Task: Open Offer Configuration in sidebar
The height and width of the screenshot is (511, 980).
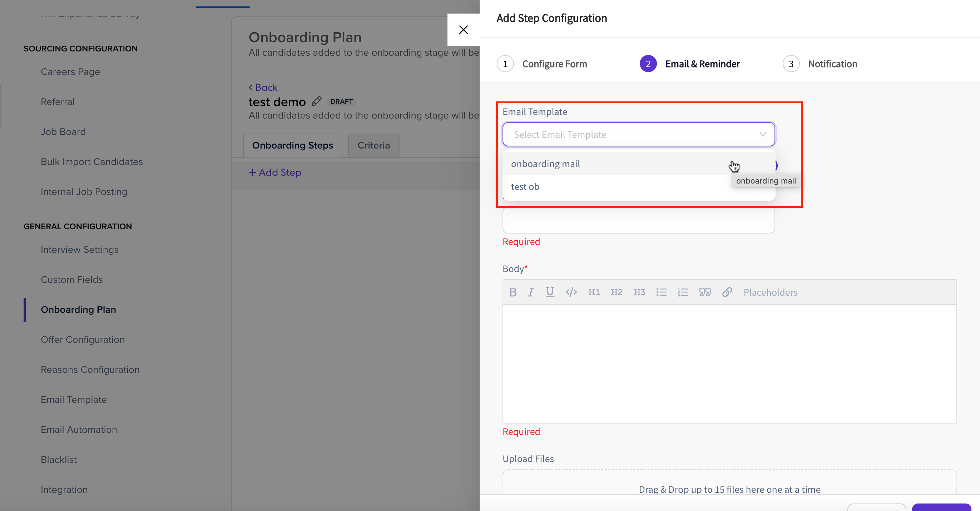Action: (x=83, y=340)
